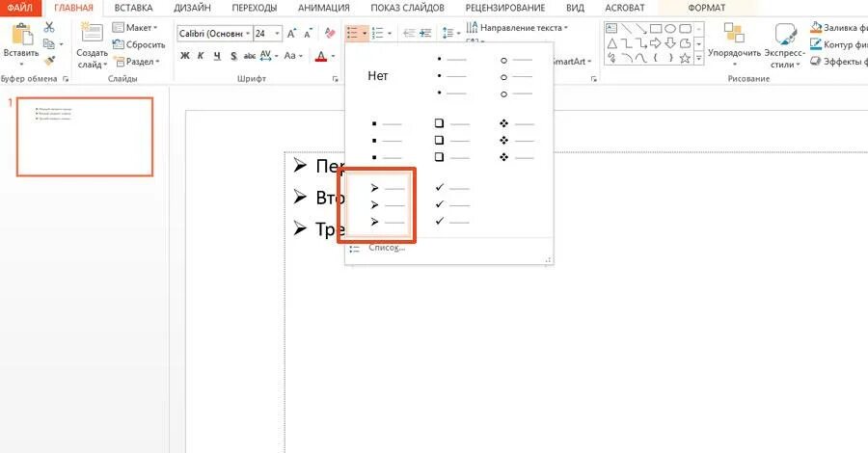Click Контур фигуры shape outline
The image size is (868, 453).
pos(837,44)
